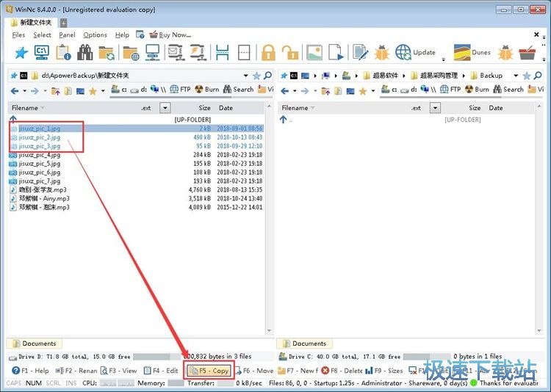Screen dimensions: 551x392
Task: Click the folder with globe toolbar icon
Action: [x=131, y=53]
